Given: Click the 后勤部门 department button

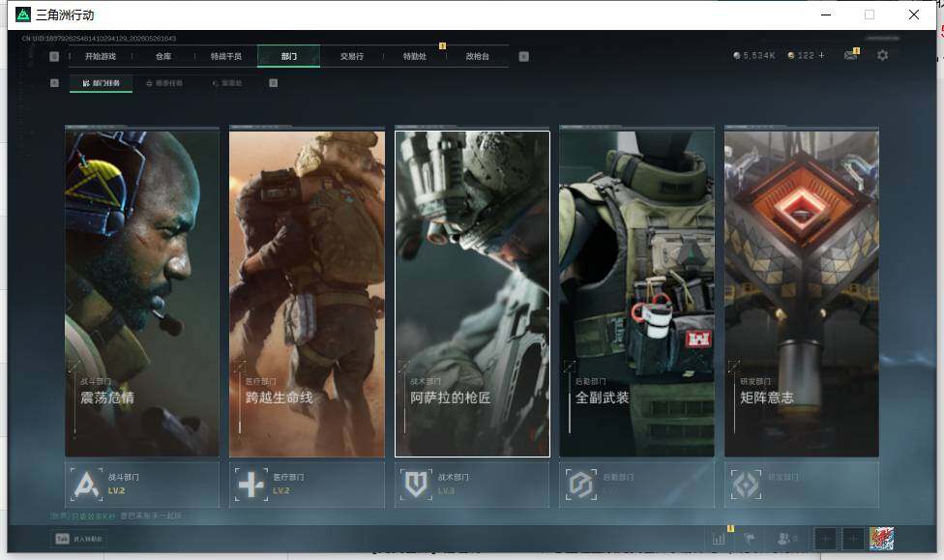Looking at the screenshot, I should point(637,485).
